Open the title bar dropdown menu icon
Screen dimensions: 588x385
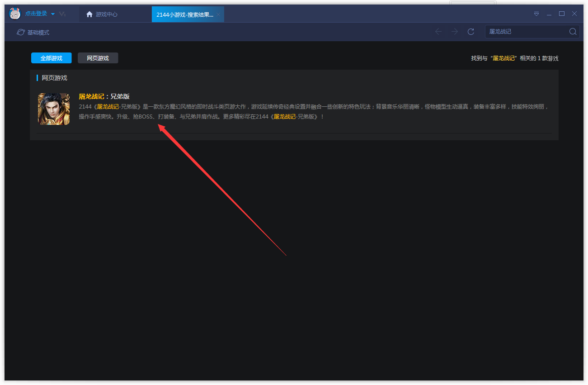[536, 14]
